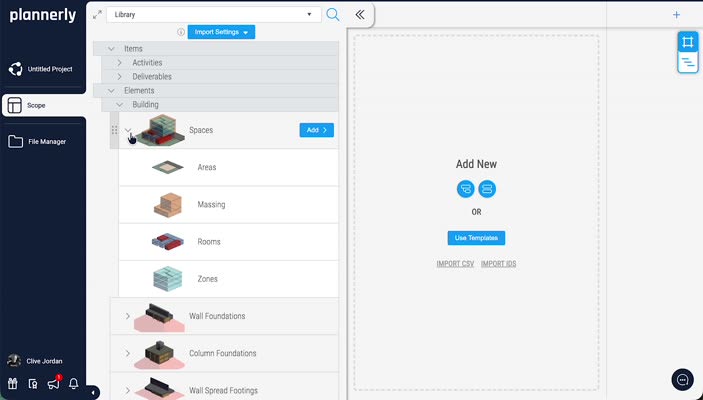Click the expand panel arrows icon
The height and width of the screenshot is (400, 703).
97,15
